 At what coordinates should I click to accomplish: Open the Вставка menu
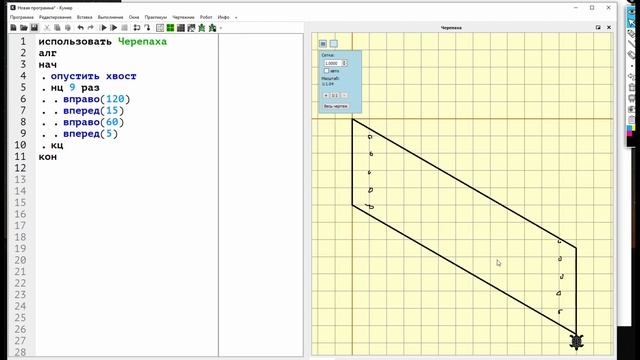point(84,17)
